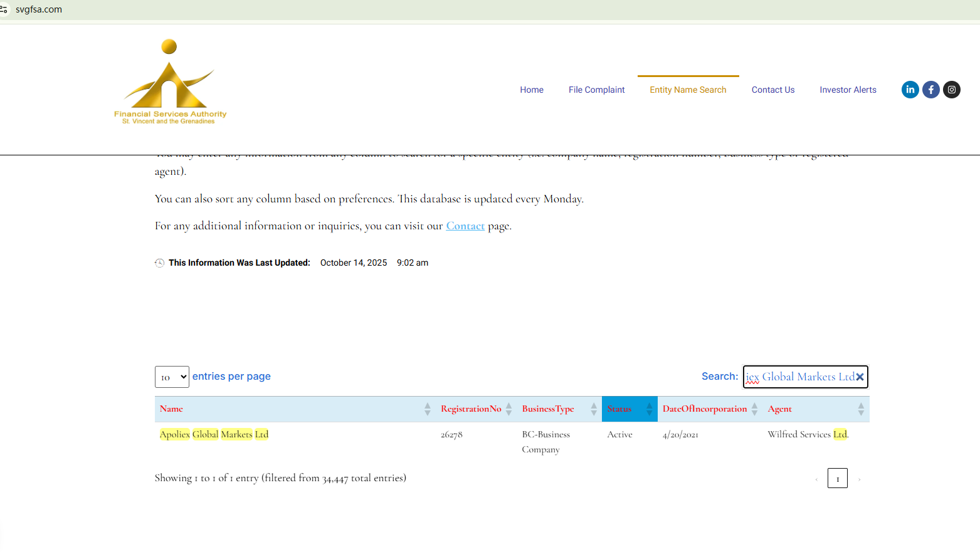Screen dimensions: 980x552
Task: Click the previous page arrow
Action: (816, 479)
